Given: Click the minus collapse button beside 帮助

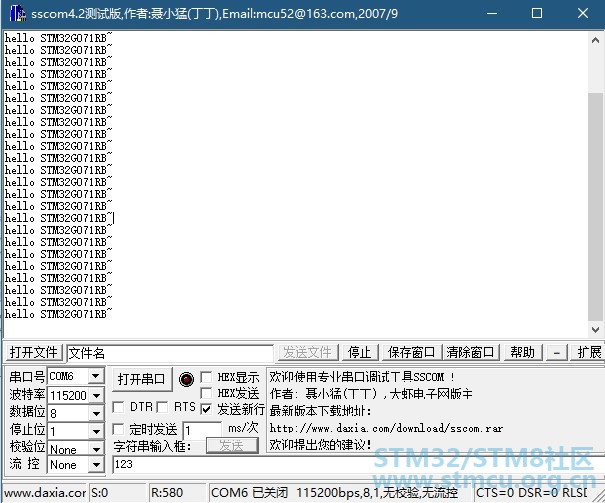Looking at the screenshot, I should click(x=556, y=353).
